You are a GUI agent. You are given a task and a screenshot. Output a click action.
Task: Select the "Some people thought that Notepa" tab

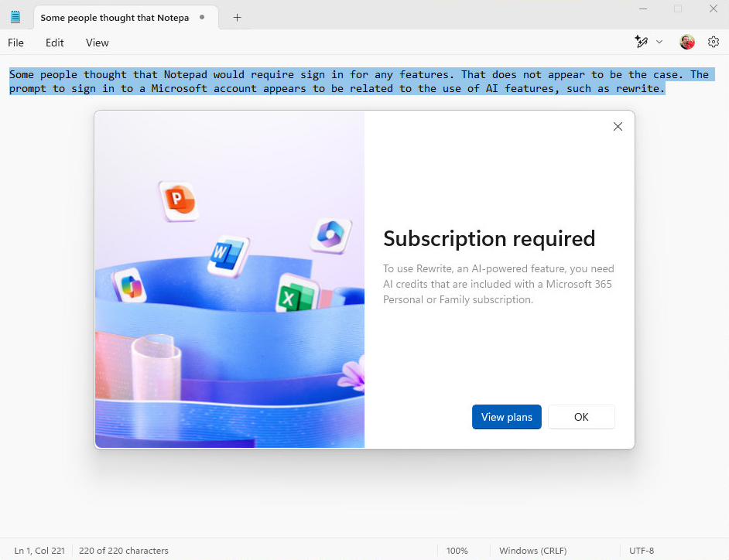115,17
